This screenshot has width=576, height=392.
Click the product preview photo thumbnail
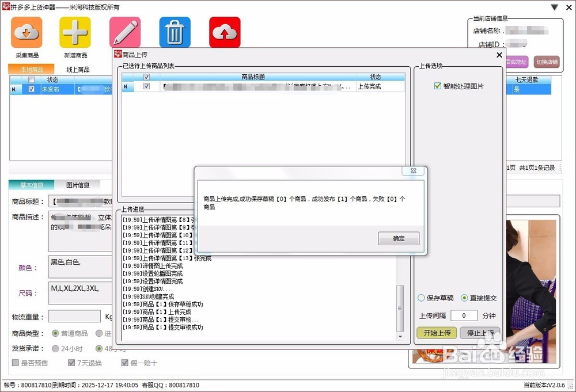(x=531, y=292)
